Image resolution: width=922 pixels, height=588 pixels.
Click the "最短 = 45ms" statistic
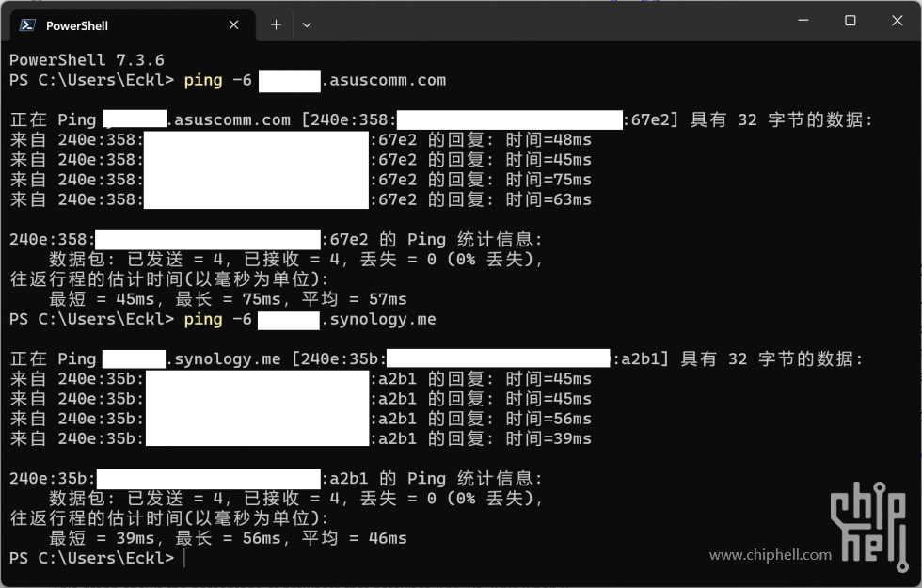(102, 299)
